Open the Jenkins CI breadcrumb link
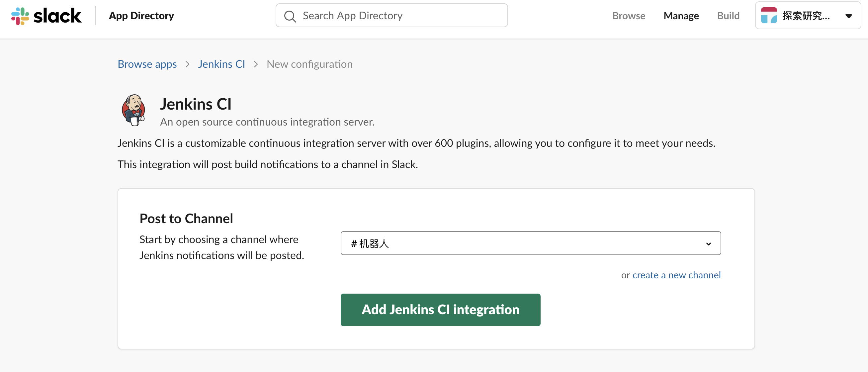 pos(221,64)
